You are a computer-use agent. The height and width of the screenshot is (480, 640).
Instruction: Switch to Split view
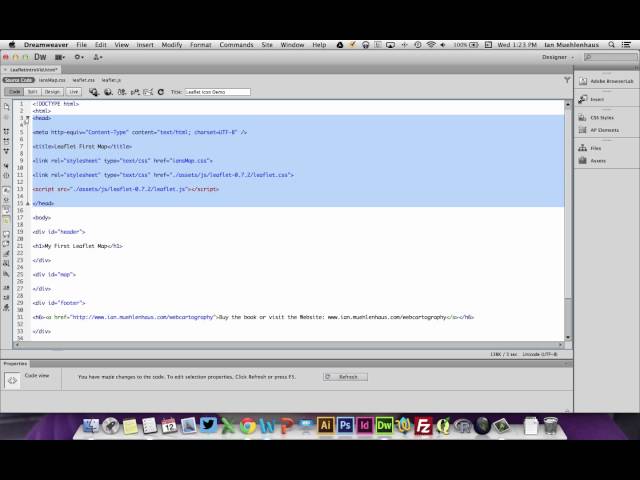(x=32, y=92)
